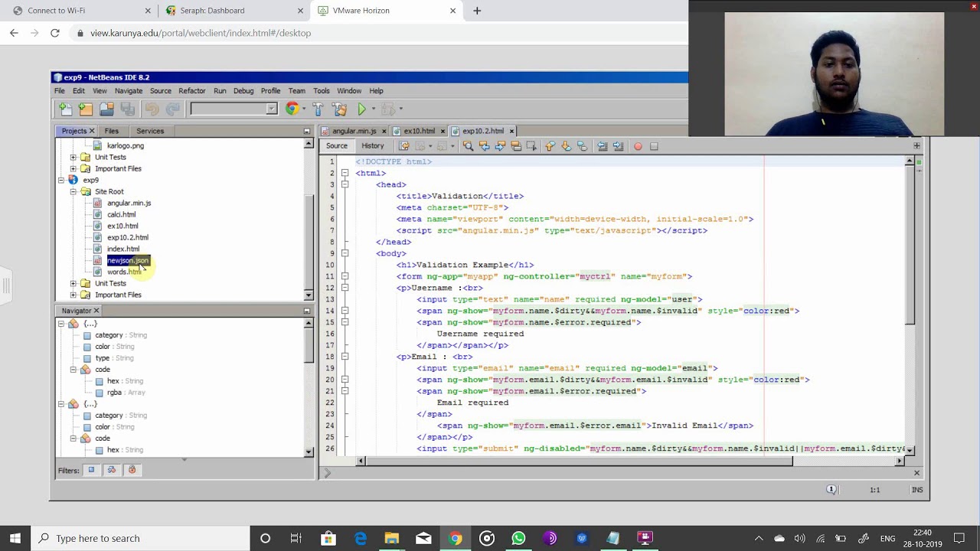Open the File menu
Viewport: 980px width, 551px height.
59,91
